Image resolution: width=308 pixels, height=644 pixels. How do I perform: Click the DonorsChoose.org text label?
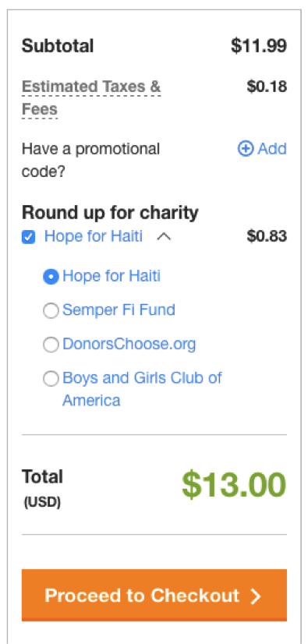click(x=129, y=344)
